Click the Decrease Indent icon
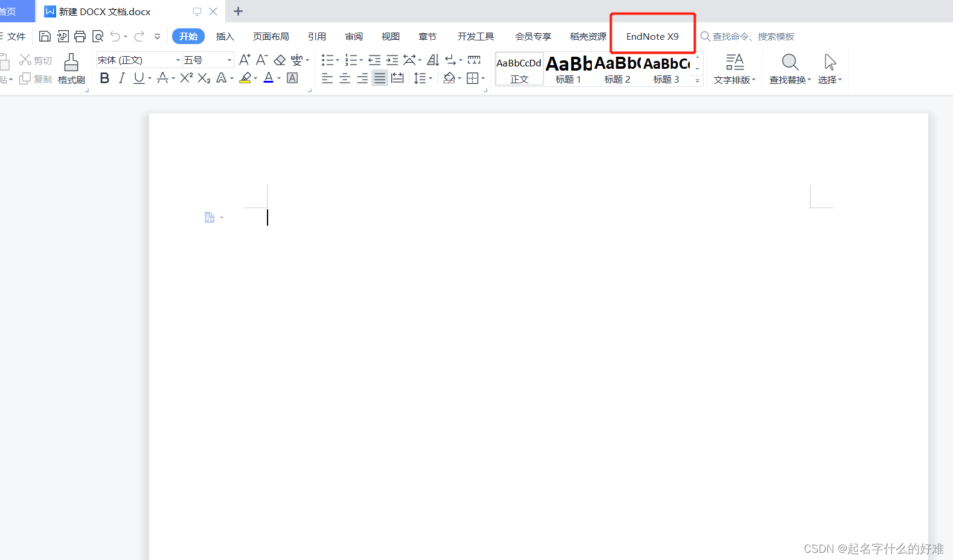Viewport: 953px width, 560px height. pos(374,60)
